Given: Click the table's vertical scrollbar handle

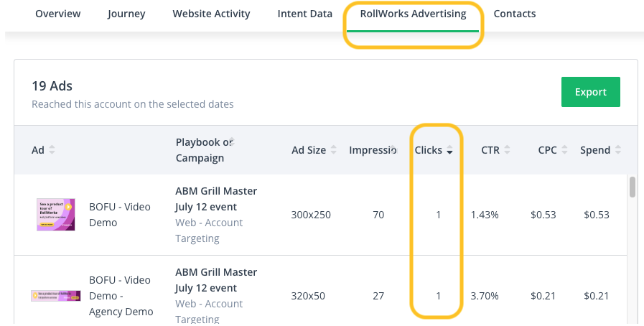Looking at the screenshot, I should click(x=633, y=187).
